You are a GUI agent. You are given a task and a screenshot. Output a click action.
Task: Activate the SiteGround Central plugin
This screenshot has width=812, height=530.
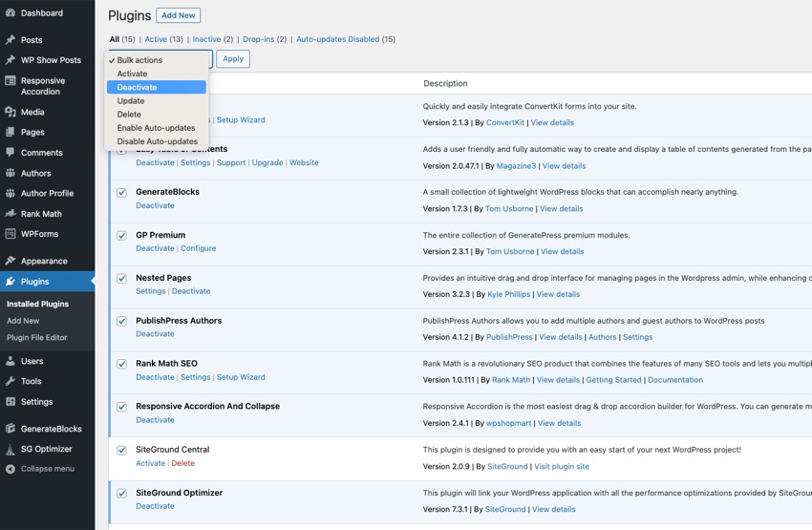click(150, 463)
